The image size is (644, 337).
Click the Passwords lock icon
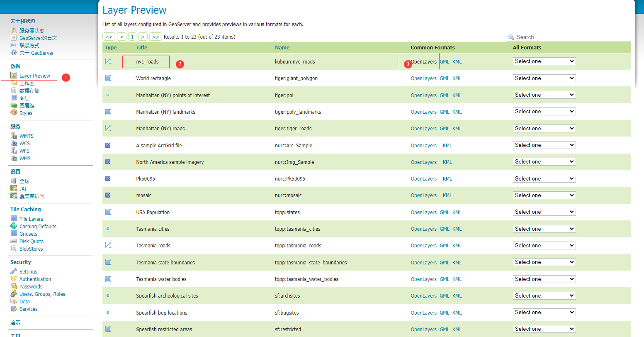14,286
